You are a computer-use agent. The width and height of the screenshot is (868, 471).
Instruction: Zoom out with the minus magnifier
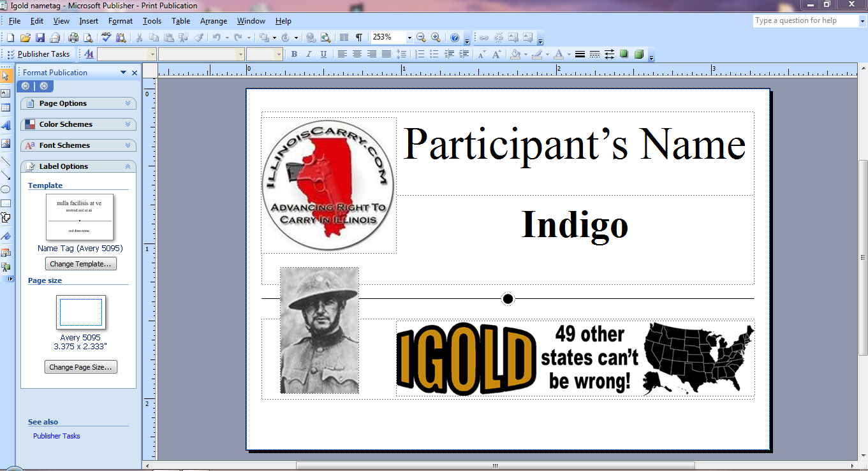pyautogui.click(x=421, y=38)
